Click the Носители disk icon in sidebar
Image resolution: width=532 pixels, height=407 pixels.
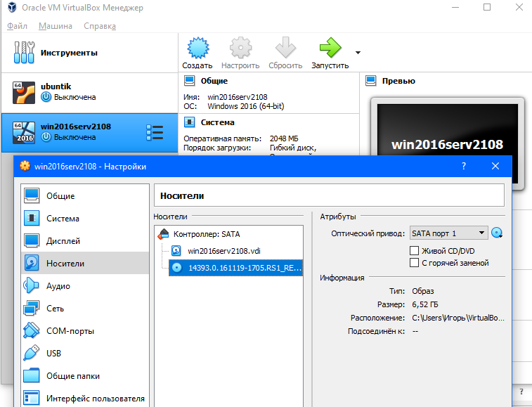click(x=32, y=263)
